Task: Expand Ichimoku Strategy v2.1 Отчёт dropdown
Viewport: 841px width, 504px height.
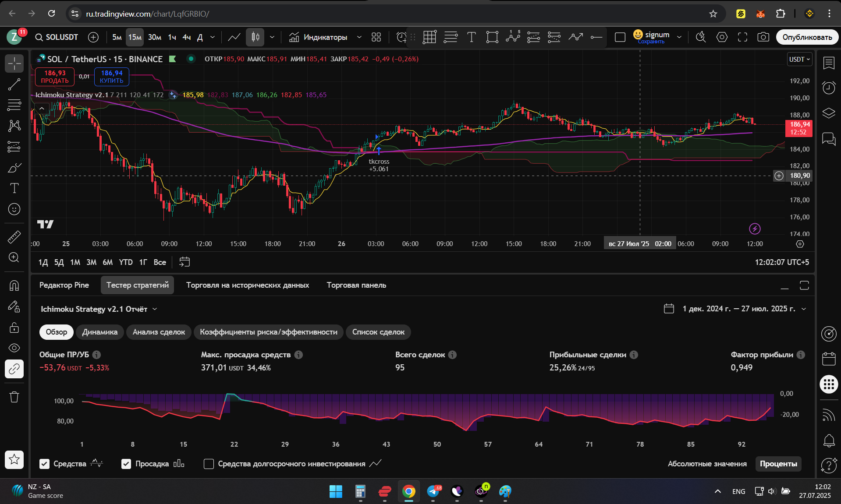Action: click(x=99, y=309)
